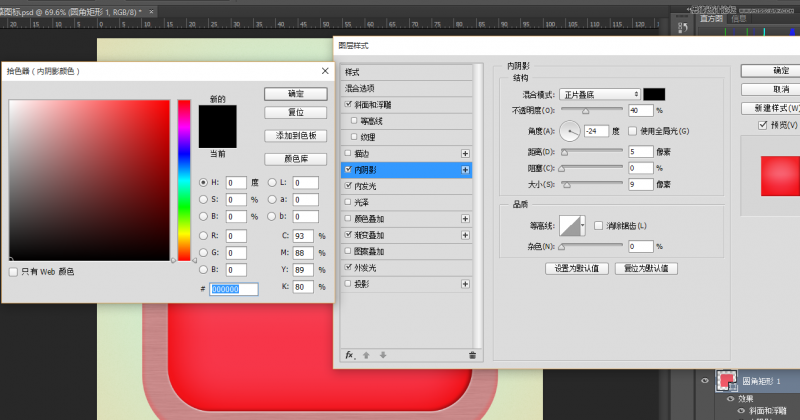The height and width of the screenshot is (420, 800).
Task: Click the fx add style icon
Action: click(x=349, y=355)
